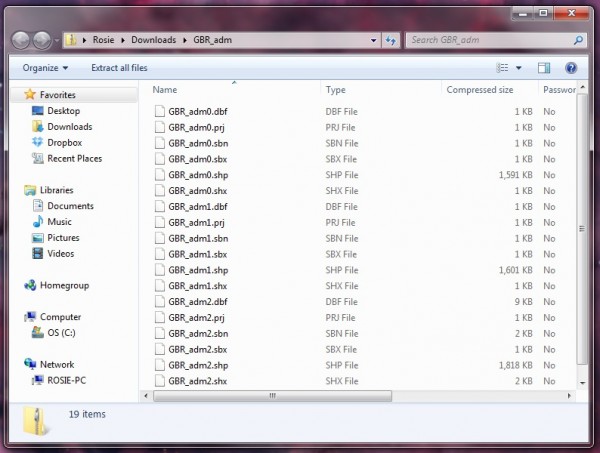The width and height of the screenshot is (600, 453).
Task: Click Extract all files
Action: pyautogui.click(x=119, y=68)
